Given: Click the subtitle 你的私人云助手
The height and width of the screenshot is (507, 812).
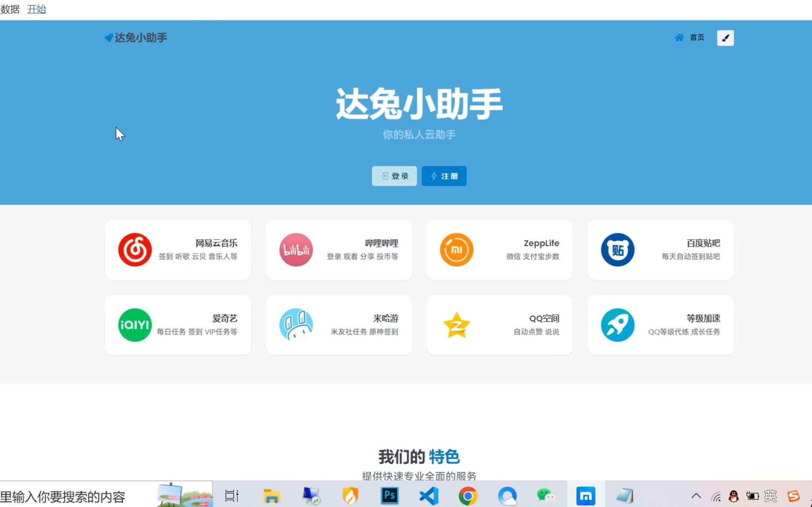Looking at the screenshot, I should pyautogui.click(x=419, y=135).
